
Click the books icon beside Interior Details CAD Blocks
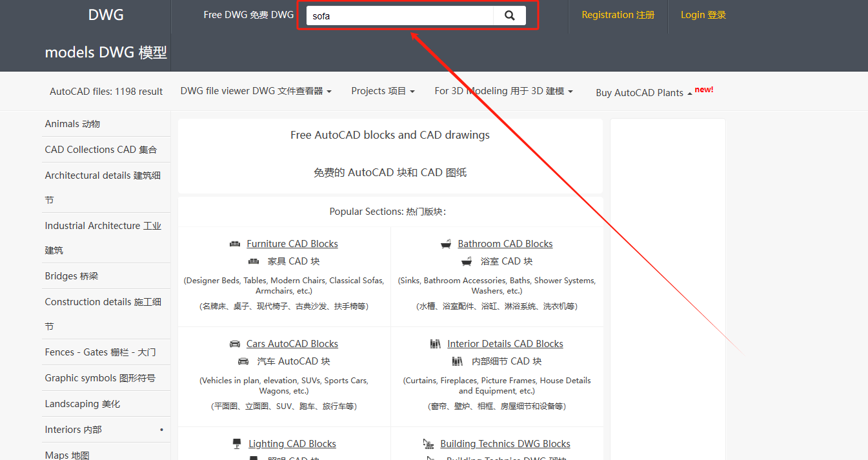(x=436, y=344)
